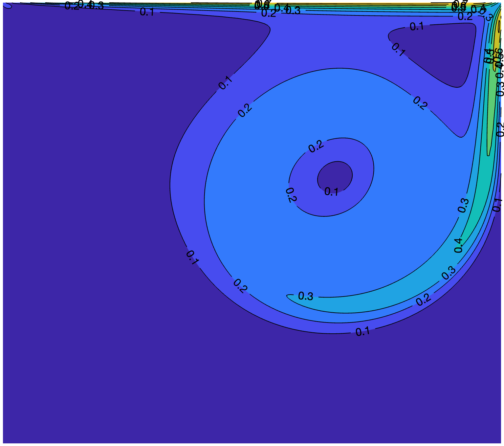Click the 0.2 label on the inner ring's top edge
The image size is (504, 446).
point(316,146)
